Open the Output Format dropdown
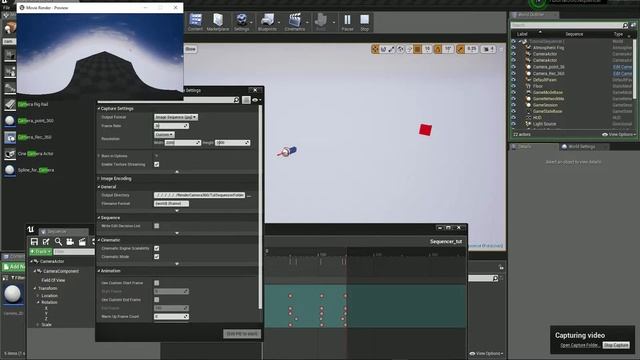Screen dimensions: 640x360 [x=176, y=117]
